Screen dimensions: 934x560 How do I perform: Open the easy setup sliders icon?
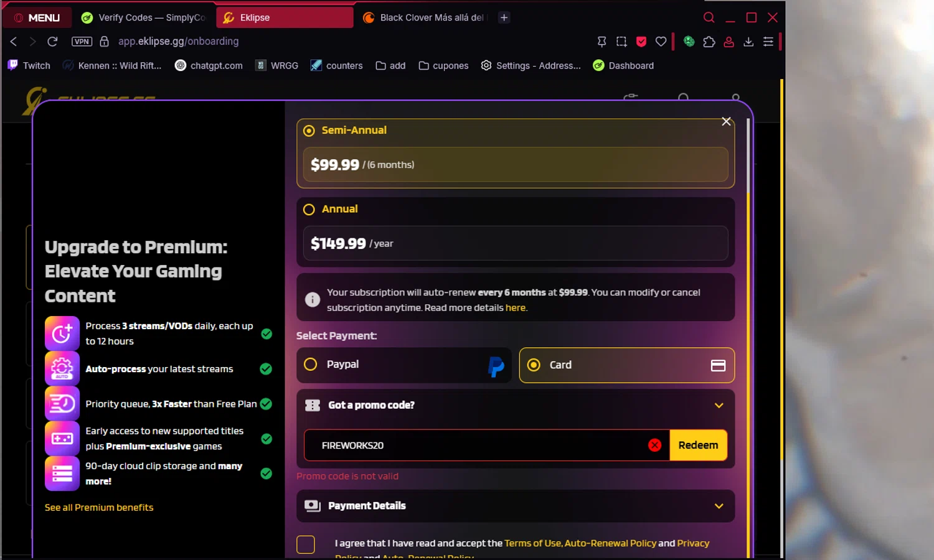pyautogui.click(x=768, y=41)
